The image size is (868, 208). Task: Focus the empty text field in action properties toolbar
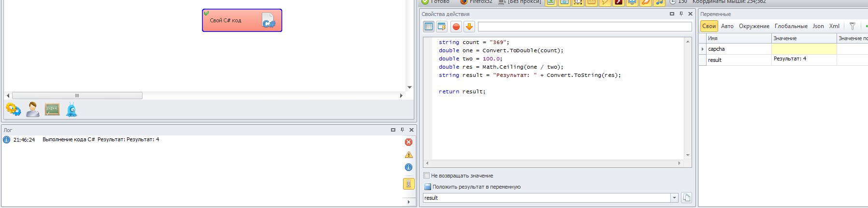(585, 27)
